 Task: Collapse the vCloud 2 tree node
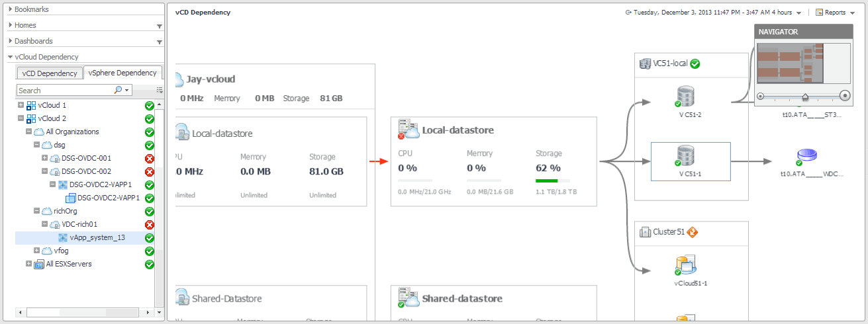coord(21,118)
